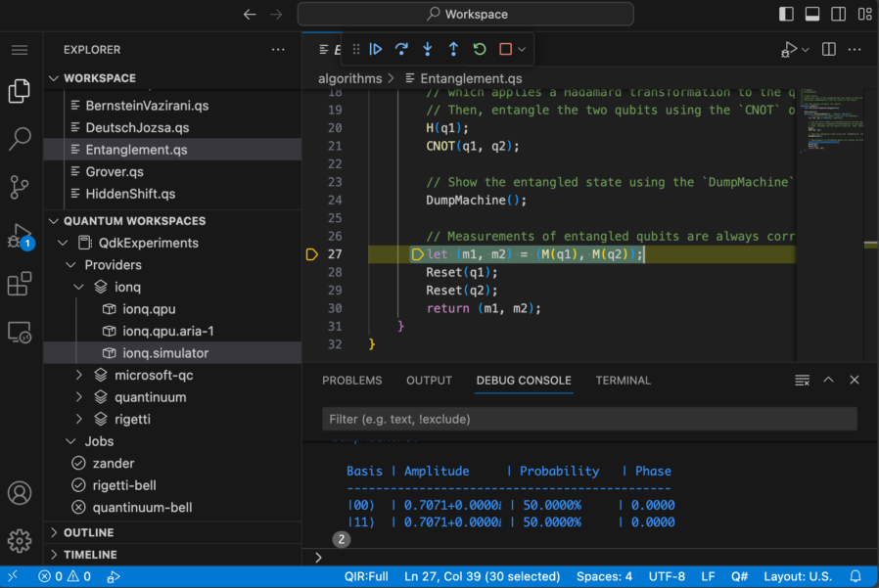Change the Q# language mode
The width and height of the screenshot is (879, 588).
tap(739, 577)
